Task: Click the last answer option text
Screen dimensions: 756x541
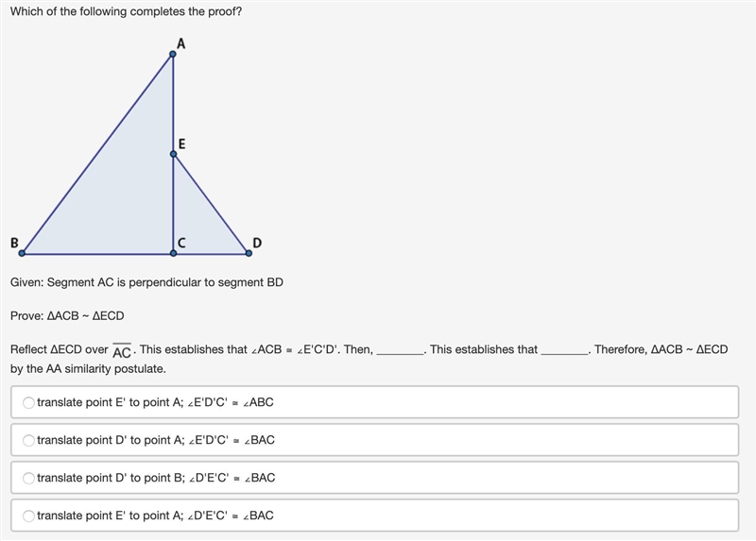Action: tap(155, 516)
